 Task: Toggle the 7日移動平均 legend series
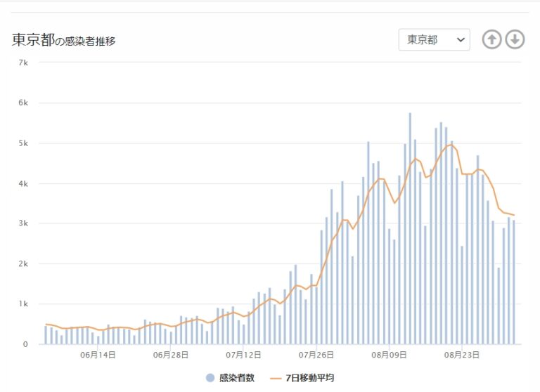click(x=310, y=378)
